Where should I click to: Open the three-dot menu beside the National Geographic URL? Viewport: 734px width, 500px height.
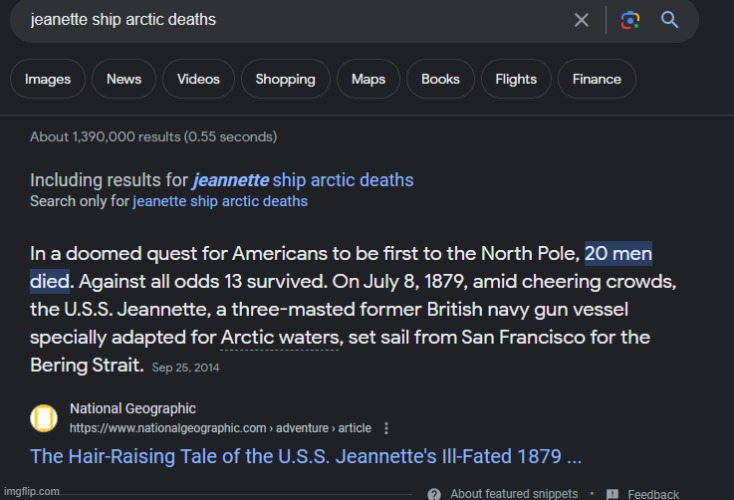coord(386,428)
